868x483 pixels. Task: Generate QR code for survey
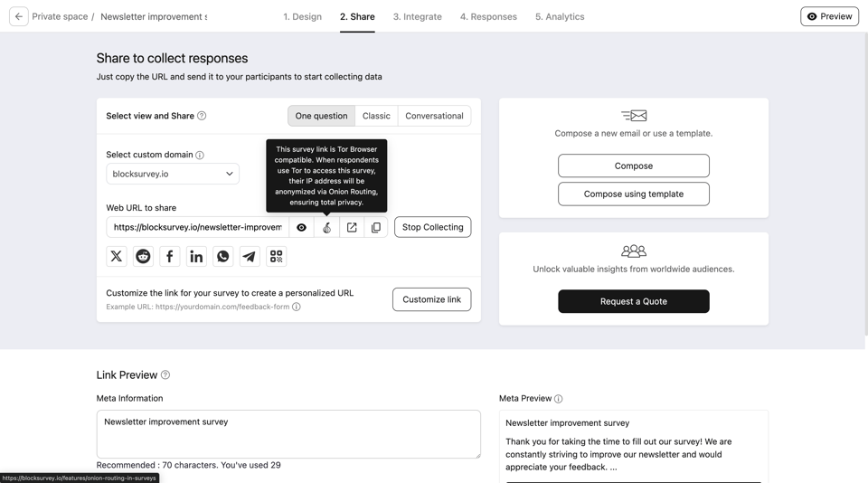[x=276, y=257]
